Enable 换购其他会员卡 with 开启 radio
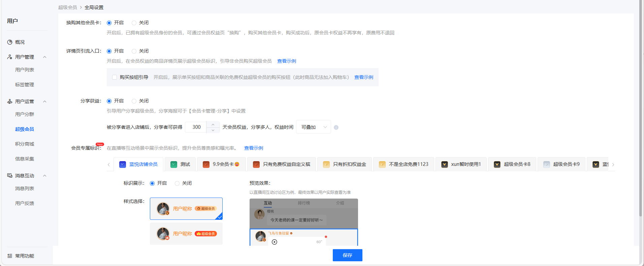Image resolution: width=644 pixels, height=266 pixels. [109, 23]
